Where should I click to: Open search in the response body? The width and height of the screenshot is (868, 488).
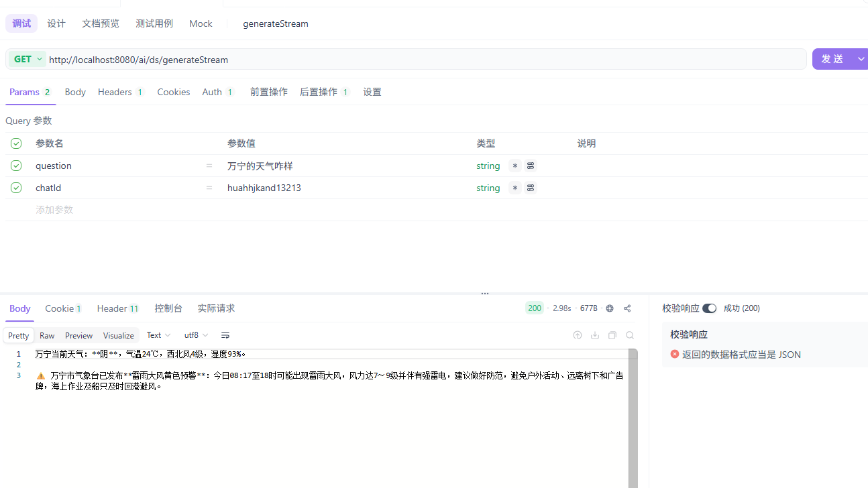coord(630,335)
